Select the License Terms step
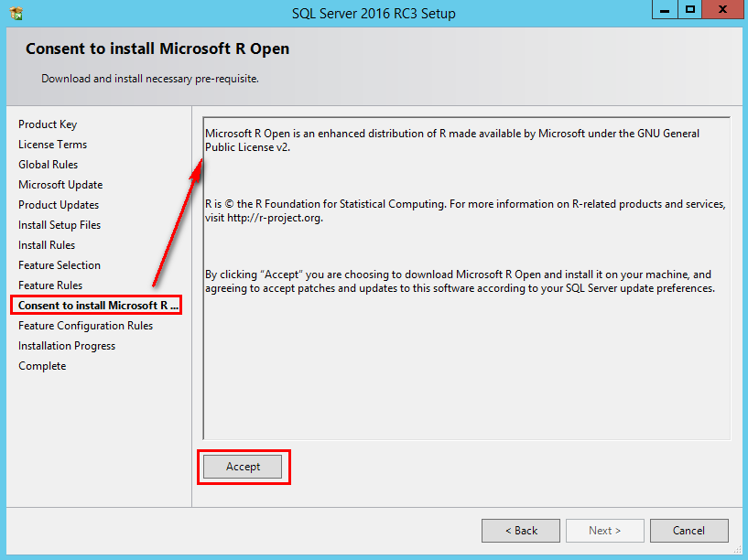748x560 pixels. pos(52,145)
